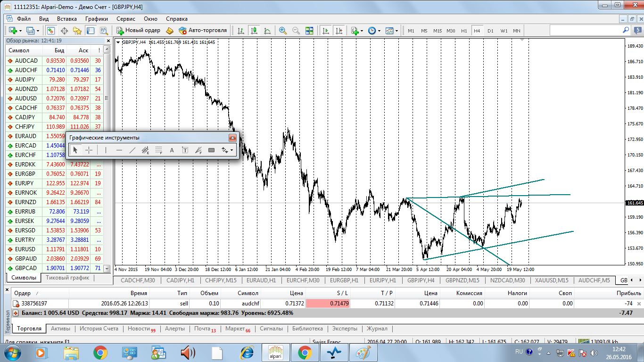
Task: Toggle chart shift button
Action: pos(339,31)
